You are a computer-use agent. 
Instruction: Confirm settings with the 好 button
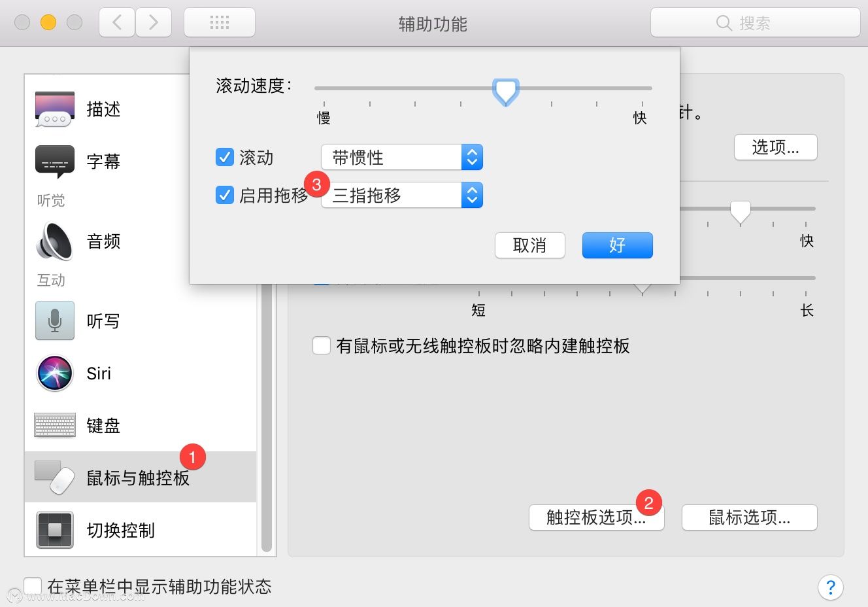coord(616,245)
